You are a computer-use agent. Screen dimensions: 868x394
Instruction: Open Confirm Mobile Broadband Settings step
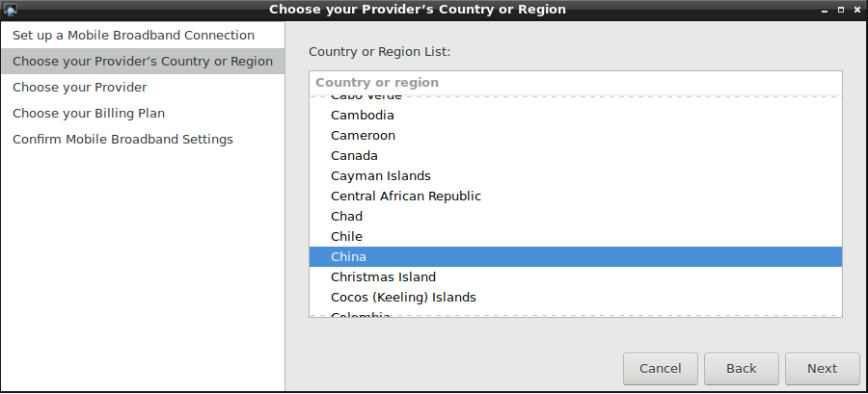click(x=122, y=140)
